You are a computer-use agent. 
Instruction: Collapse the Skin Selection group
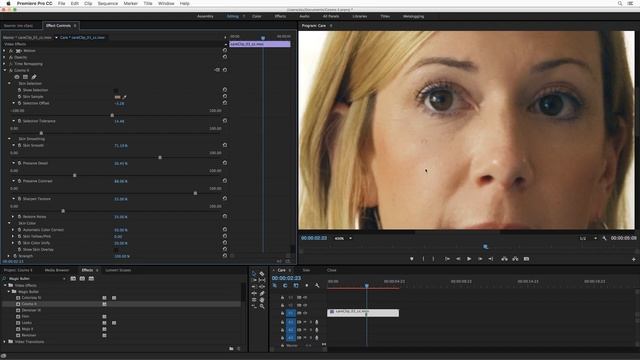tap(9, 83)
